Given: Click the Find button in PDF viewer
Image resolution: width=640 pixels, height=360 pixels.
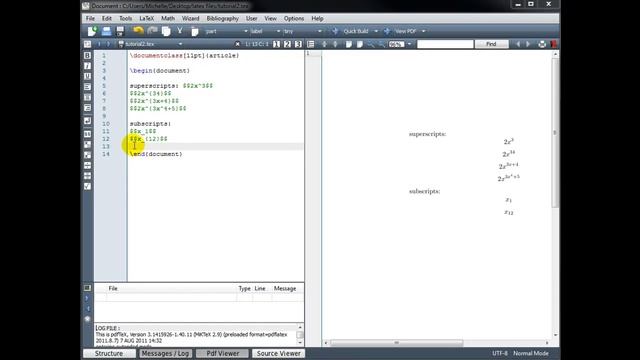Looking at the screenshot, I should point(491,44).
